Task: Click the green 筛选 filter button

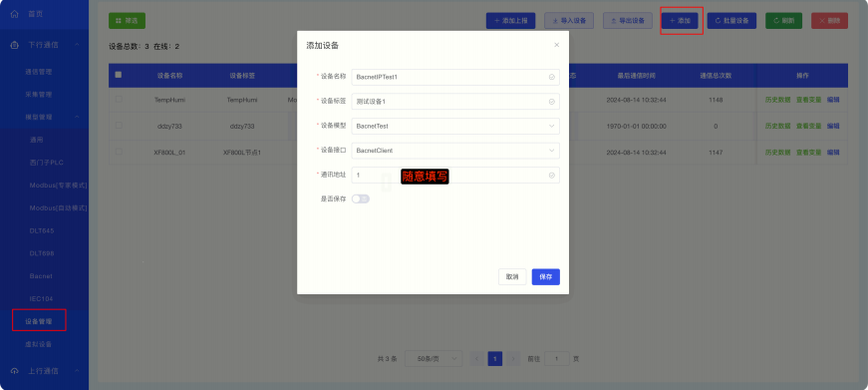Action: click(127, 21)
